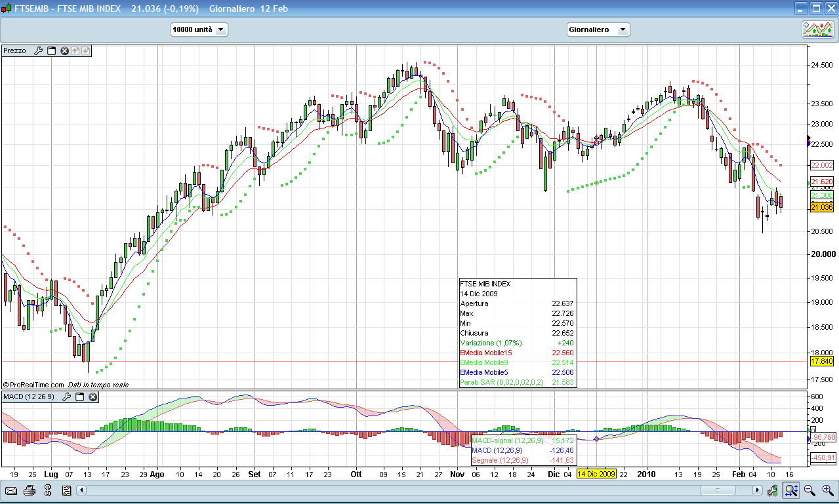This screenshot has height=504, width=839.
Task: Close the Prezzo panel
Action: tap(64, 50)
